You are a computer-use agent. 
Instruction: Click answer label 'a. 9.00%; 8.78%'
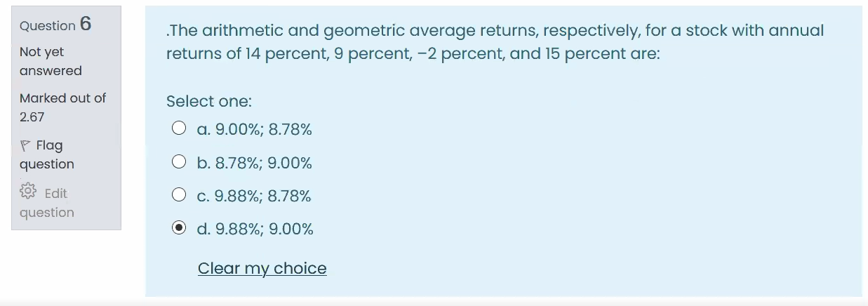tap(254, 129)
